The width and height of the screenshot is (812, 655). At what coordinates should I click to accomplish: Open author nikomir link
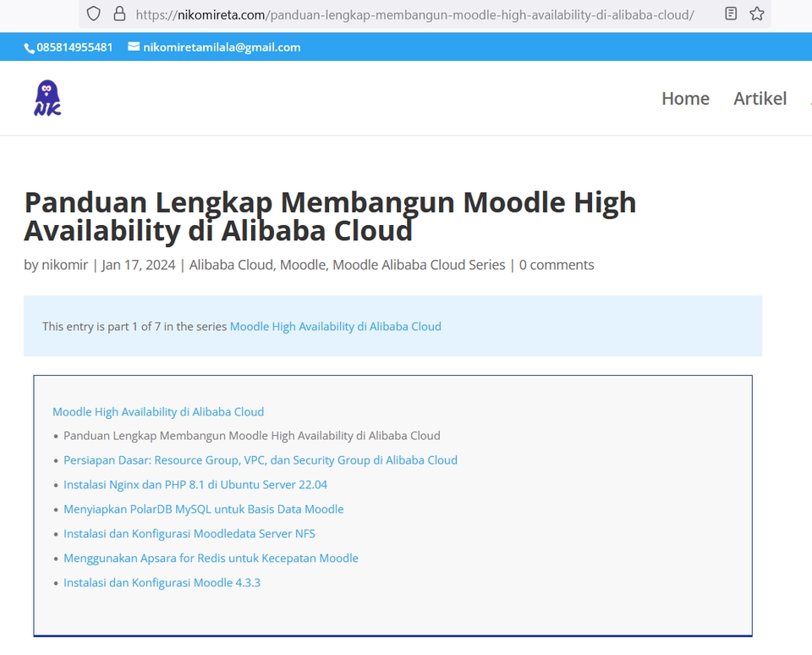click(65, 265)
